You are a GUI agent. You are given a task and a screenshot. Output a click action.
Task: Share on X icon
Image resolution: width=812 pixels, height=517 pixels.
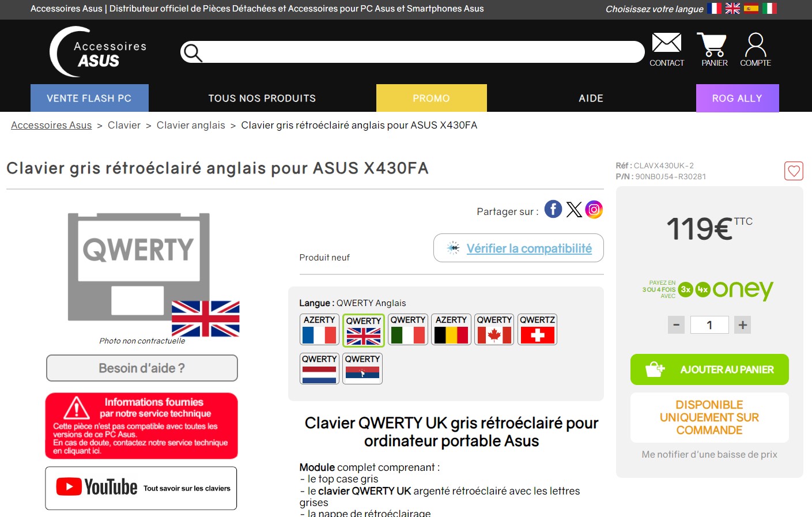(574, 209)
